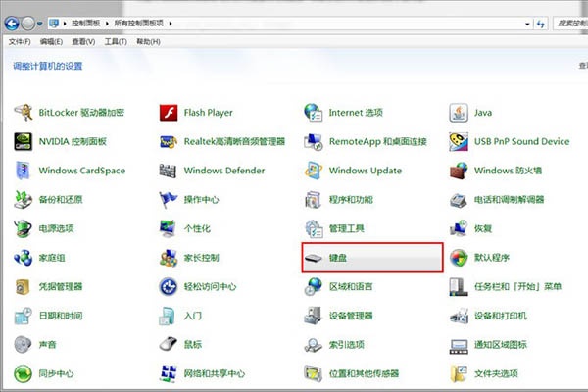Click the address bar refresh button
The width and height of the screenshot is (588, 392).
(x=540, y=24)
